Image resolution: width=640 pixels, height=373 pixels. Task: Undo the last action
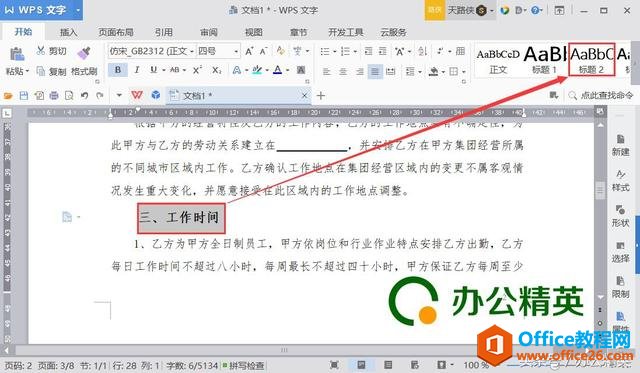click(x=84, y=96)
